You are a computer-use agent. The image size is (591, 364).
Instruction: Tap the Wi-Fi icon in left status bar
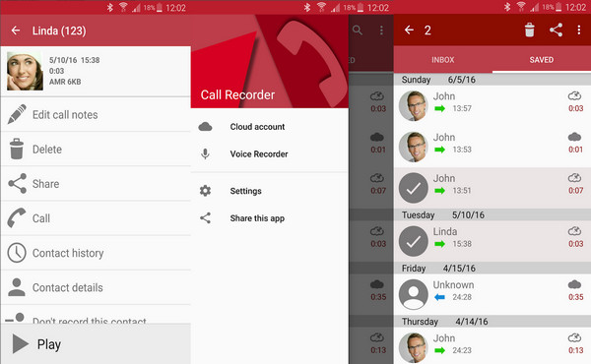coord(123,7)
